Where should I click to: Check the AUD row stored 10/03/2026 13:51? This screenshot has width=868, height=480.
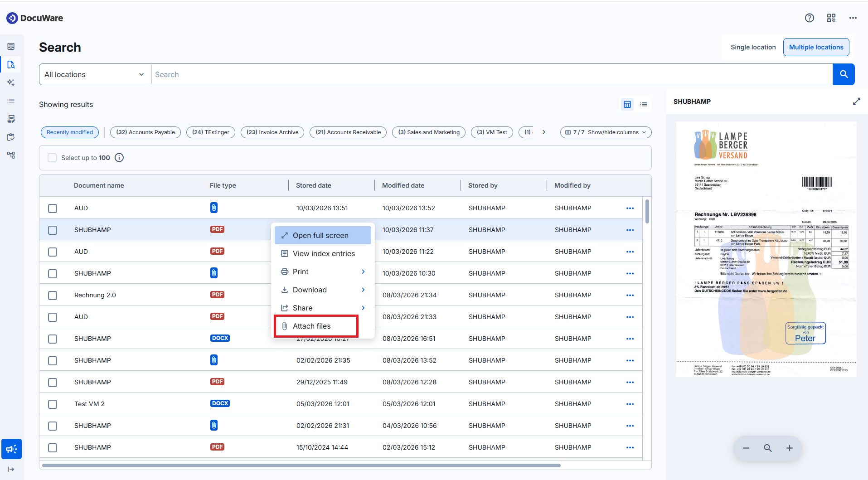pos(53,208)
